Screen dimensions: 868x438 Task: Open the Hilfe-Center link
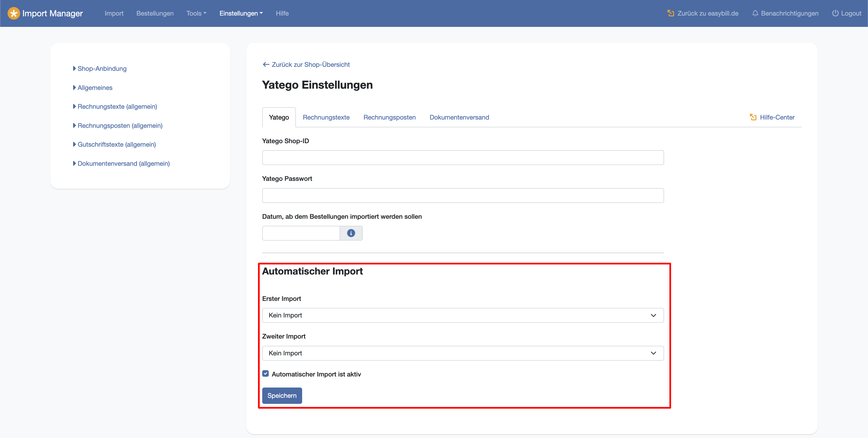coord(772,117)
